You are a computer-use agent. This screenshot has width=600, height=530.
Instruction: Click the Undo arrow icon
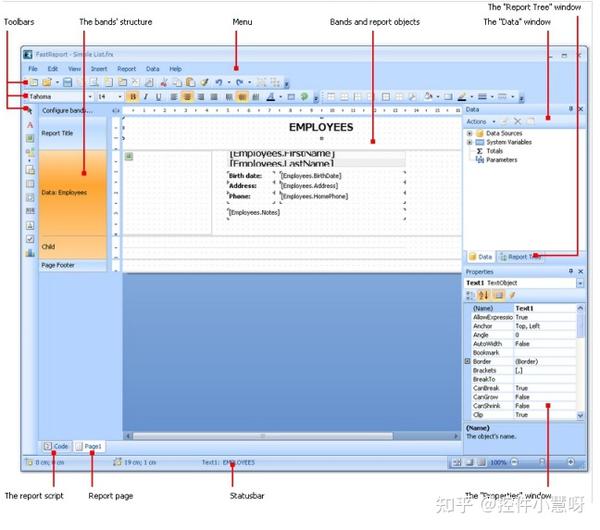click(x=219, y=82)
